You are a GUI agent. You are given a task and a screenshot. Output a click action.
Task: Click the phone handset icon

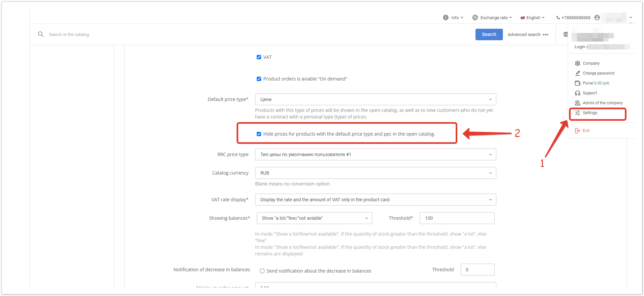tap(558, 18)
